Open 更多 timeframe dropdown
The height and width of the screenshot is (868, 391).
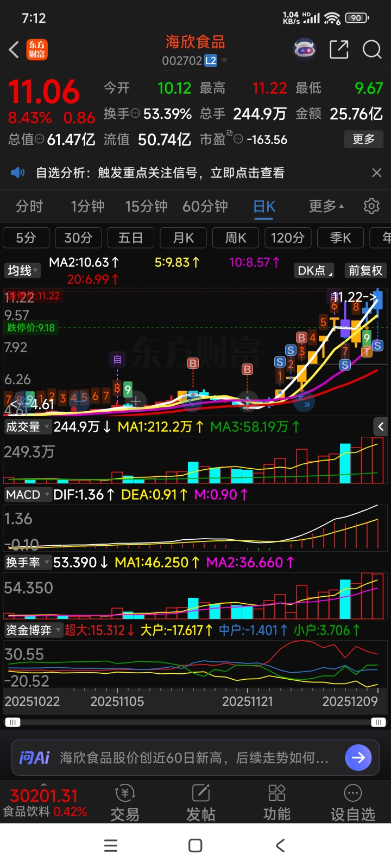tap(326, 206)
